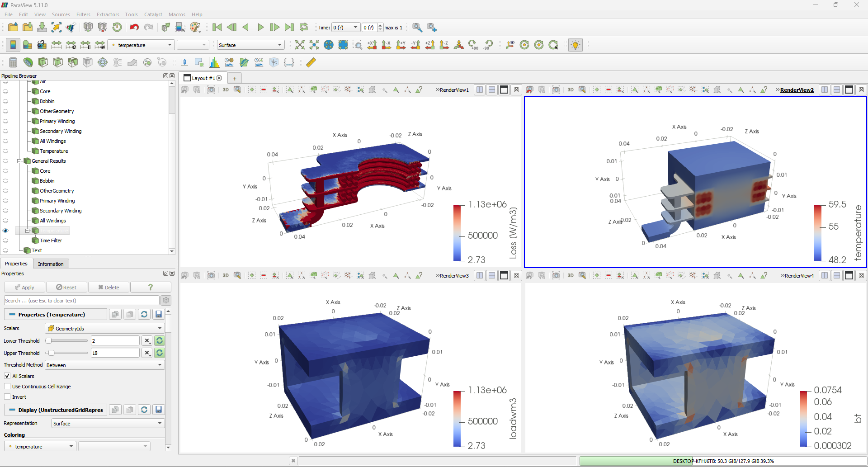Enable the Invert option

click(7, 396)
